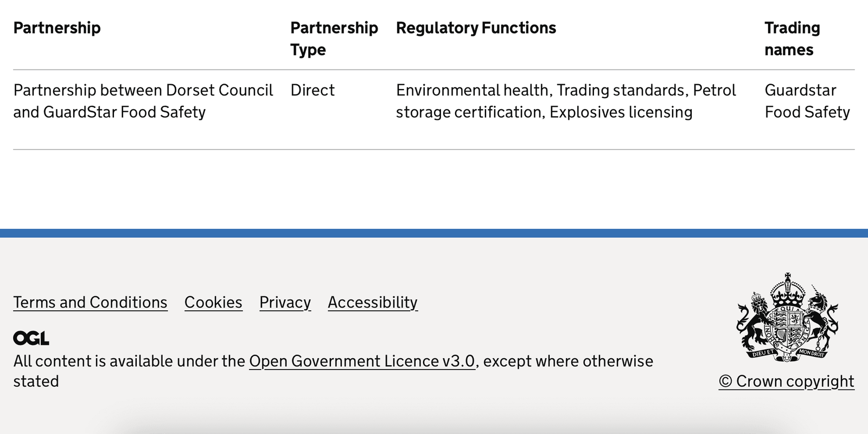Click the Direct partnership type cell
Viewport: 868px width, 434px height.
click(x=312, y=90)
